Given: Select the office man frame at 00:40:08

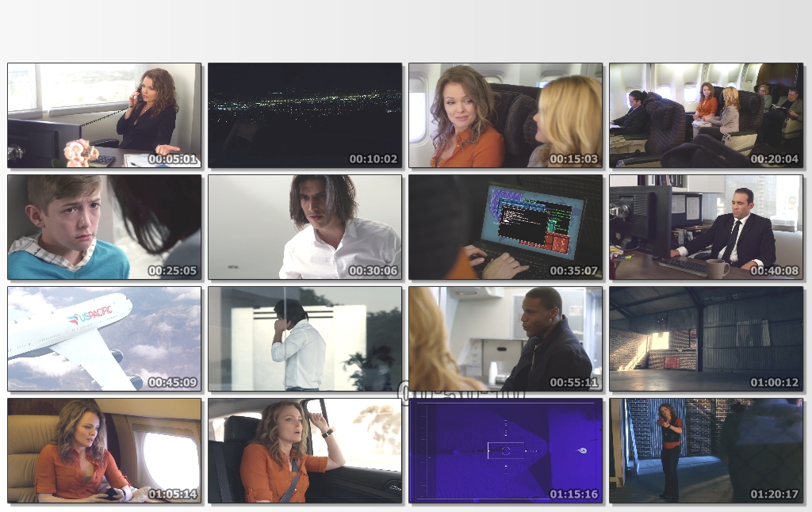Looking at the screenshot, I should [707, 227].
